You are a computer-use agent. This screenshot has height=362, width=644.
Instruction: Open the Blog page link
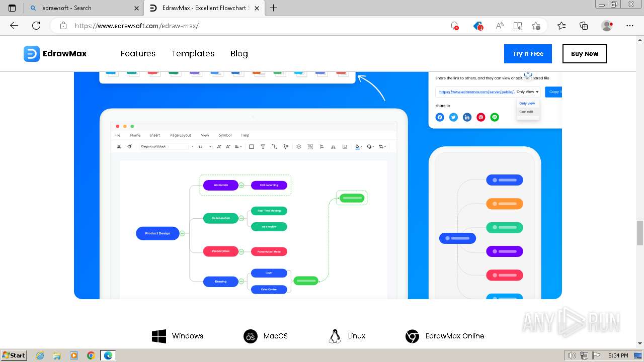point(239,54)
